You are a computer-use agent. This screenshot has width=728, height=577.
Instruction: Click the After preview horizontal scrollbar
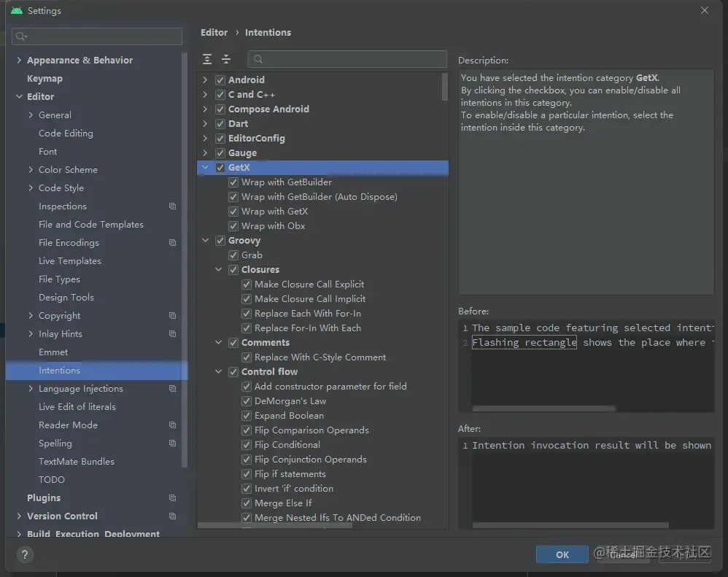[570, 525]
